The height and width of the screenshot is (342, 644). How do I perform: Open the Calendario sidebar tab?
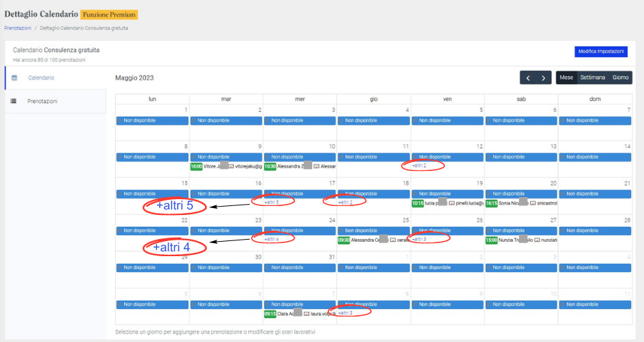pos(41,78)
